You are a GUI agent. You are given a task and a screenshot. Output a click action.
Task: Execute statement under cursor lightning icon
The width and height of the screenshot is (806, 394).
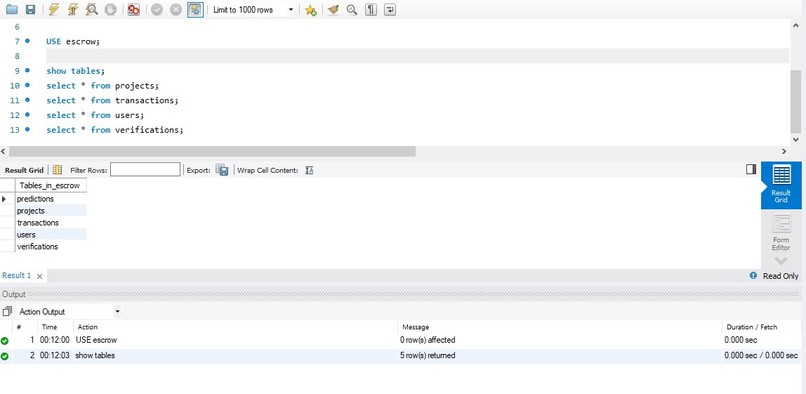click(73, 9)
